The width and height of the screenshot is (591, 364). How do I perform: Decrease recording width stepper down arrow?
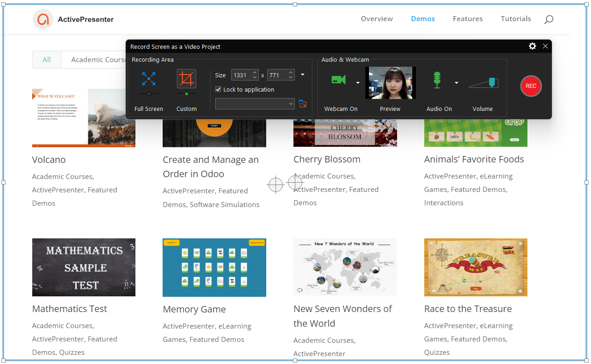[255, 77]
